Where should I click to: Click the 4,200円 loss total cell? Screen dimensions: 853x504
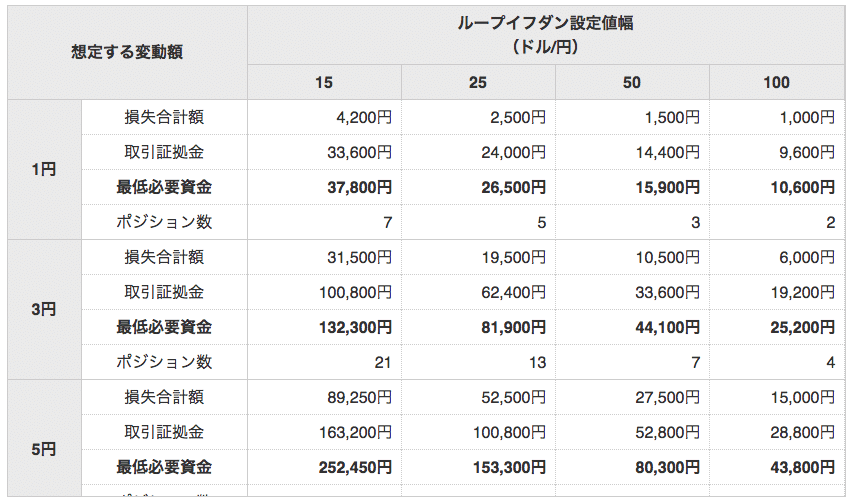324,117
